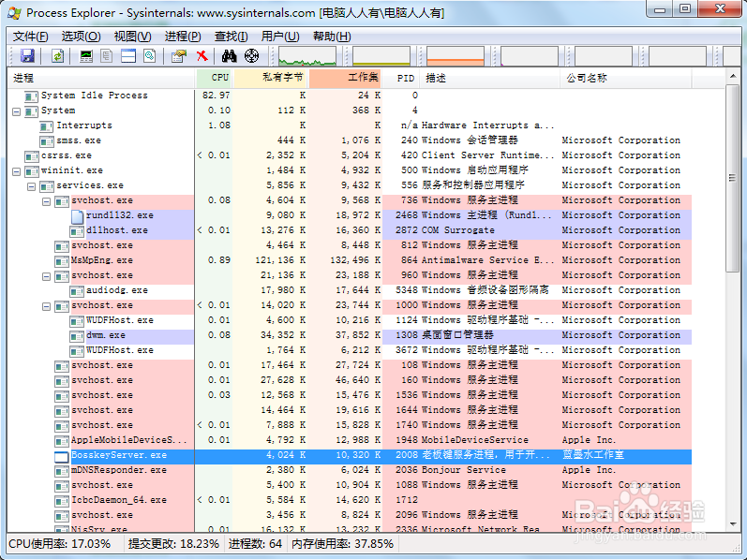Open the 进程(P) menu

click(x=183, y=37)
